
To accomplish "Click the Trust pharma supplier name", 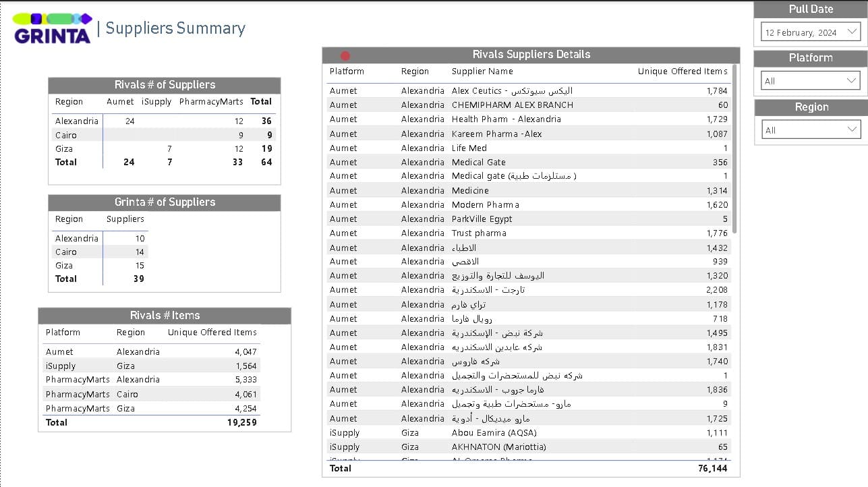I will click(x=479, y=233).
